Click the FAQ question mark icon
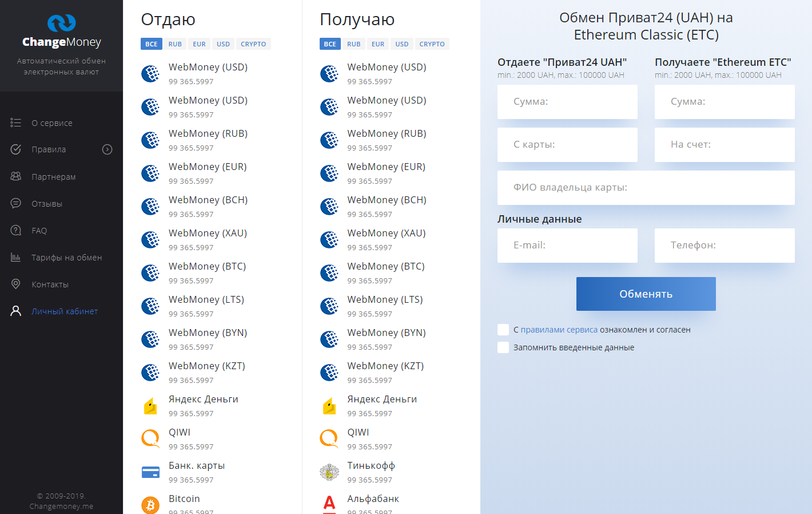This screenshot has width=812, height=514. [x=16, y=230]
